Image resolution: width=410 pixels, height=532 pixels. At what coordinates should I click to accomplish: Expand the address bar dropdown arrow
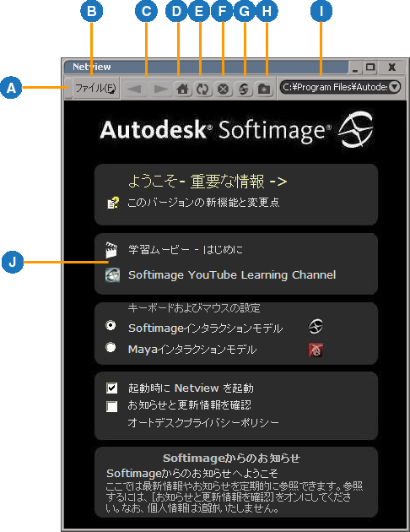394,87
